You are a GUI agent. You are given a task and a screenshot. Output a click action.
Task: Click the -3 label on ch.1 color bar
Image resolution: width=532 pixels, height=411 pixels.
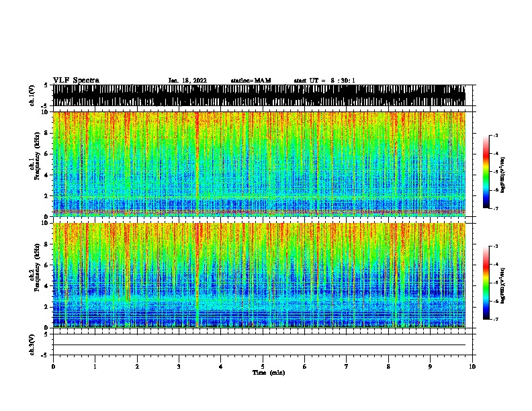[496, 135]
